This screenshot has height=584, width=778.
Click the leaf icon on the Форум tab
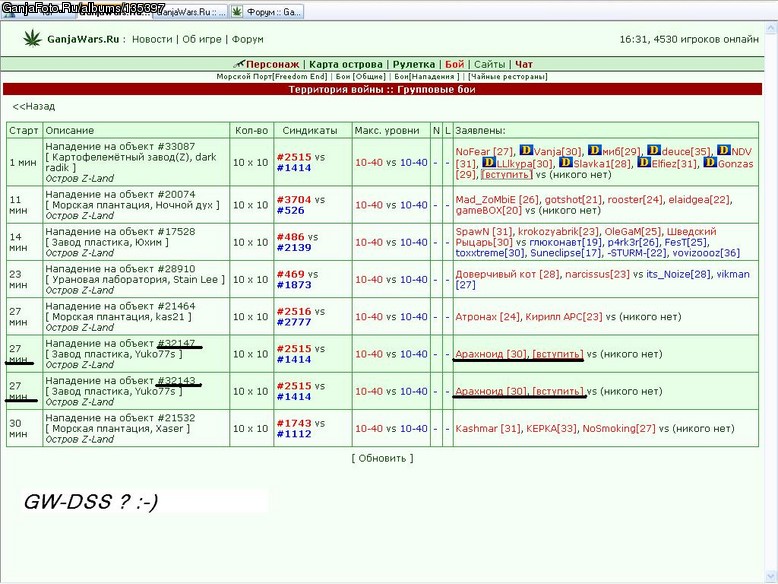tap(237, 11)
